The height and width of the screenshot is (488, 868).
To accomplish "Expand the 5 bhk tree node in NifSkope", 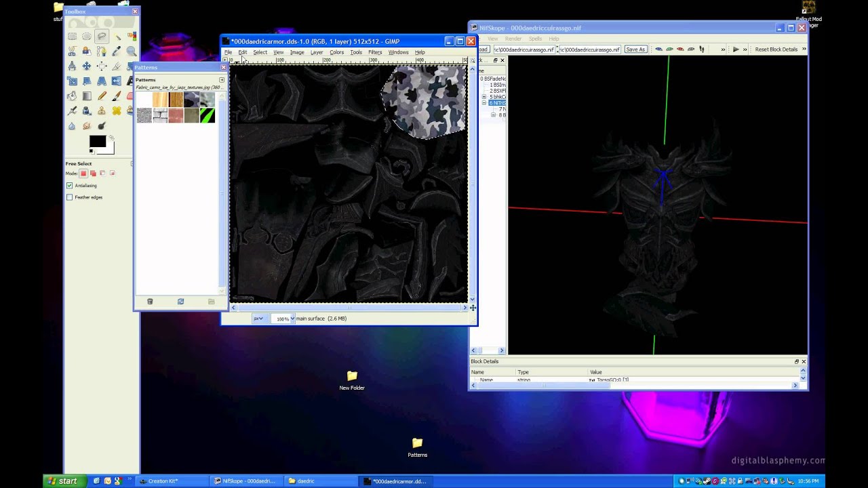I will click(484, 97).
